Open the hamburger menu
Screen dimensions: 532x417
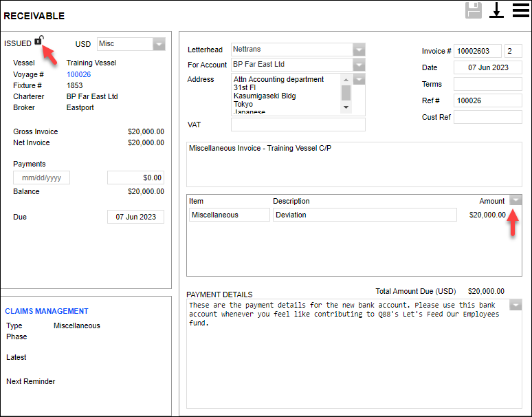tap(520, 10)
